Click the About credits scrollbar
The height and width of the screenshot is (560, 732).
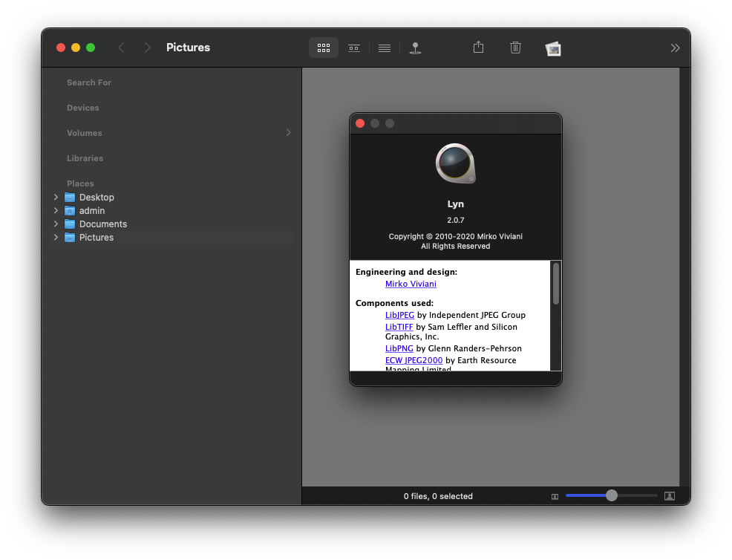(555, 284)
